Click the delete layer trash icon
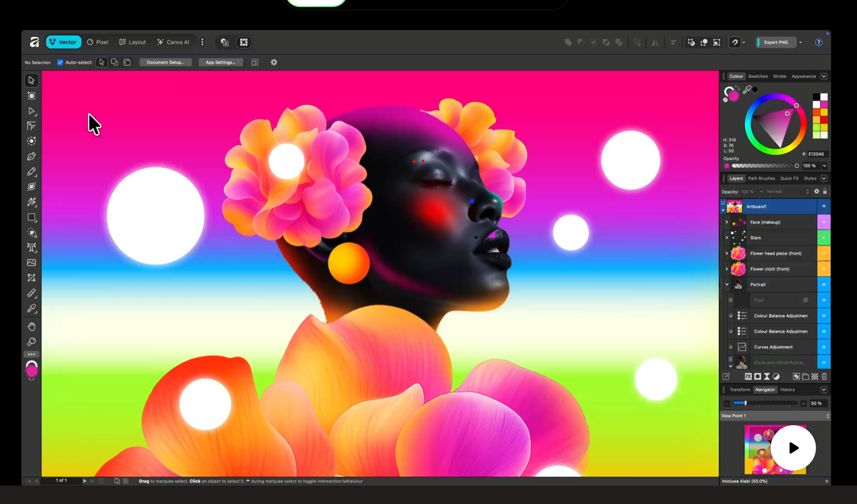 [x=824, y=377]
